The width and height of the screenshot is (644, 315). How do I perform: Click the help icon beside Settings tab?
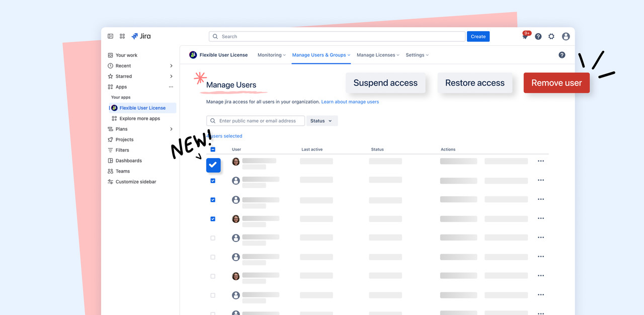[562, 55]
